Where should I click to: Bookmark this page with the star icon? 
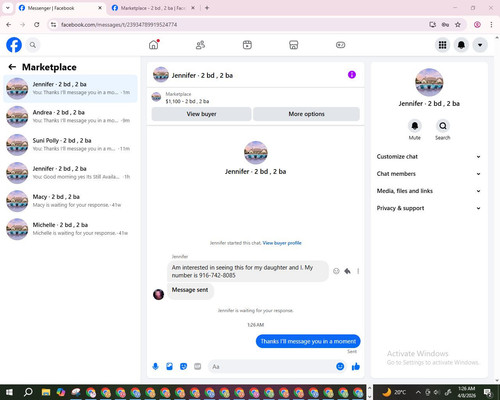click(458, 24)
